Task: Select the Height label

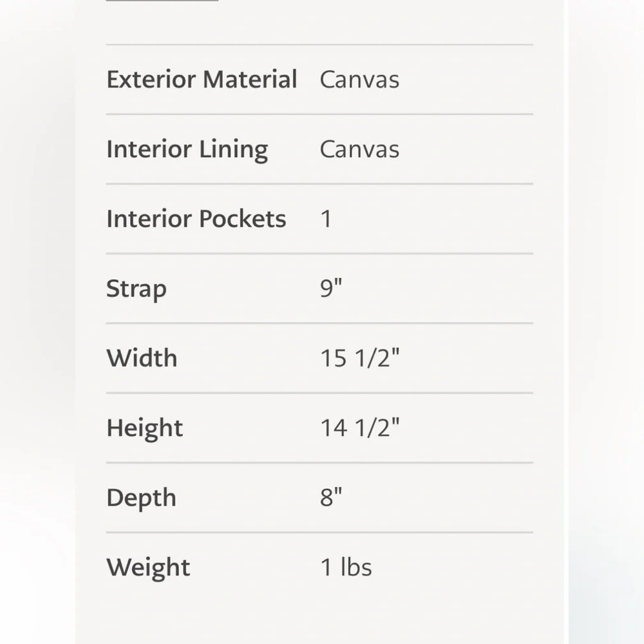Action: (144, 428)
